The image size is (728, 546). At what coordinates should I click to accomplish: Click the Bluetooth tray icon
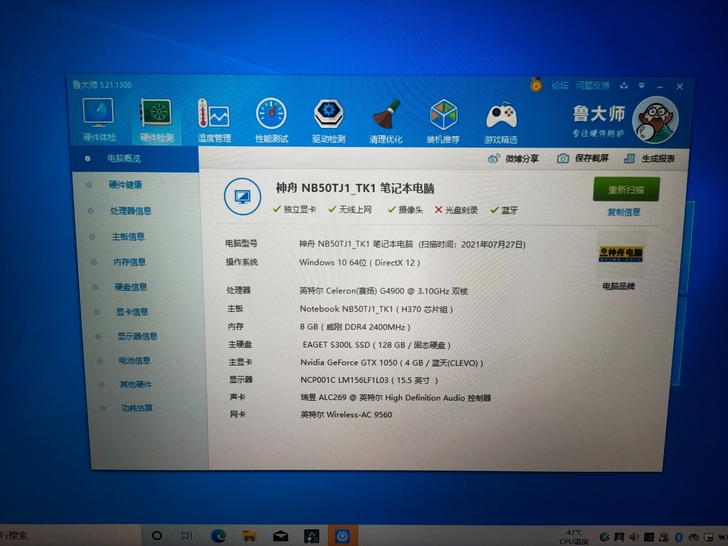tap(678, 537)
